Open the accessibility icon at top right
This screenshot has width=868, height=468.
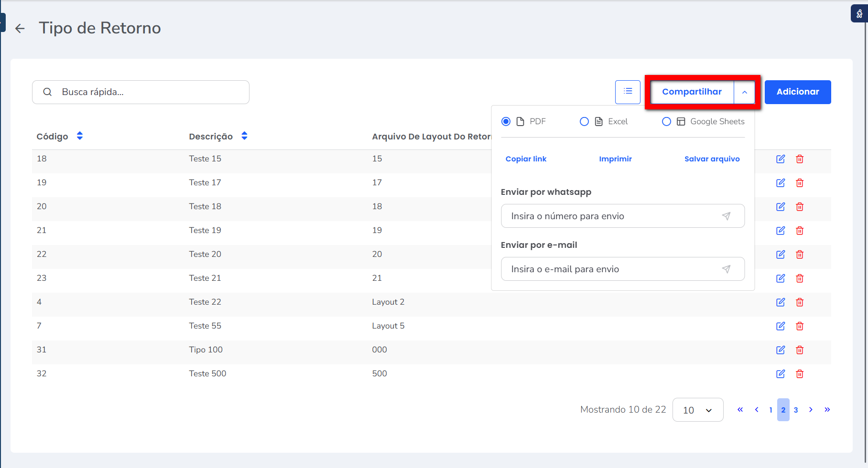[859, 13]
